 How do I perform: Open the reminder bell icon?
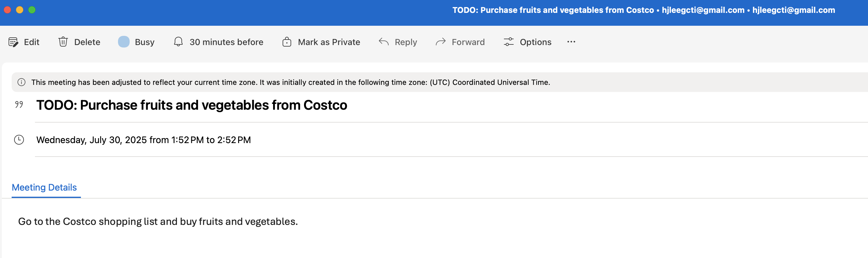coord(178,42)
